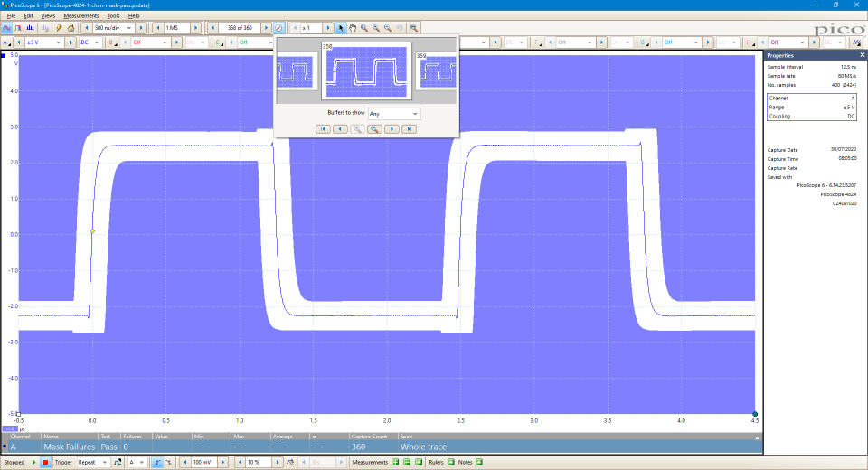Click the yellow trigger marker diamond
This screenshot has height=470, width=868.
coord(91,231)
